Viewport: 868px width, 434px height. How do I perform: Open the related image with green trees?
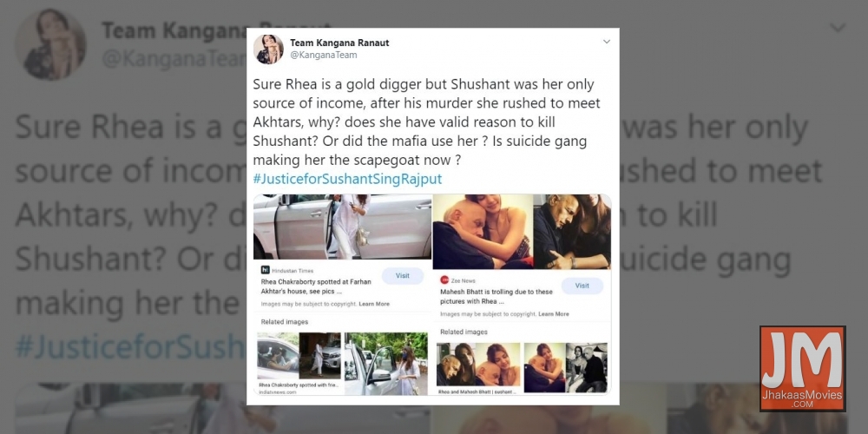pos(386,363)
